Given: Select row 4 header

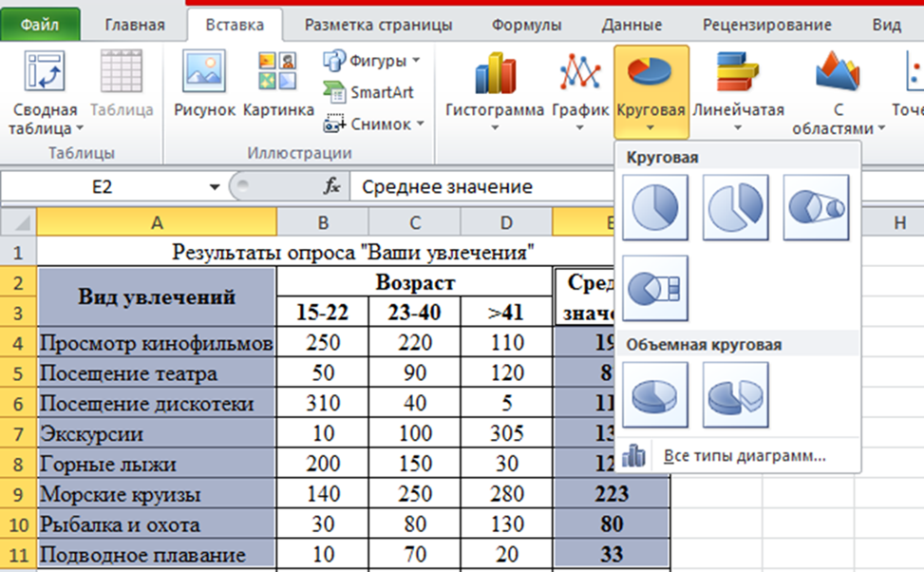Looking at the screenshot, I should point(18,342).
